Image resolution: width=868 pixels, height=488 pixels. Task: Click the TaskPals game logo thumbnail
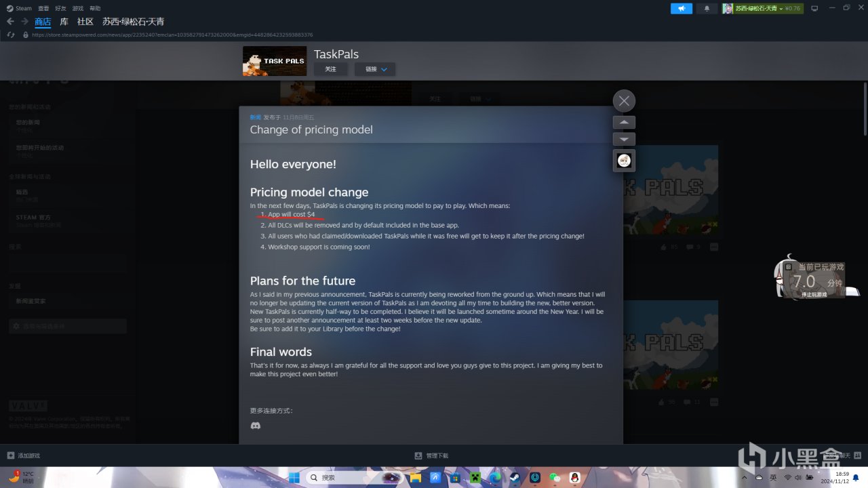click(x=275, y=61)
